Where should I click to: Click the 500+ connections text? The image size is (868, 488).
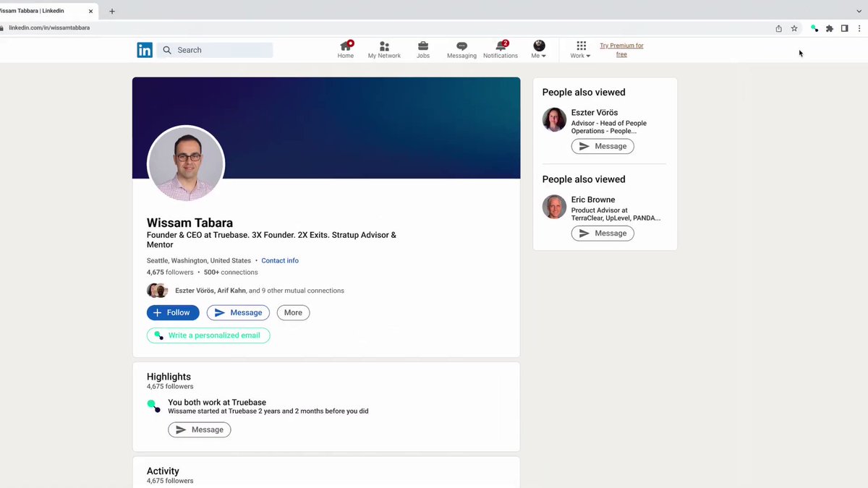pos(231,273)
